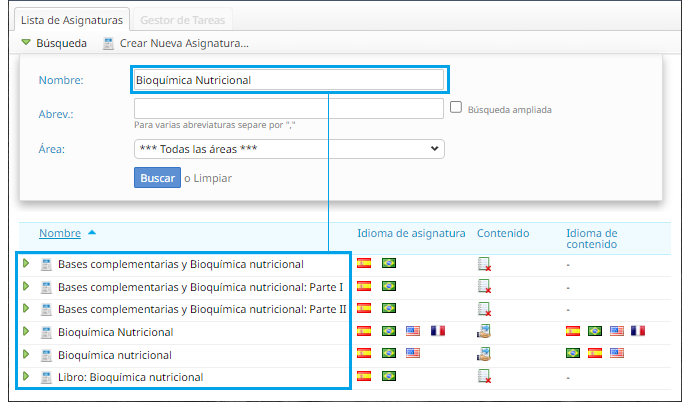Click no-content icon in Parte I row

[x=484, y=287]
